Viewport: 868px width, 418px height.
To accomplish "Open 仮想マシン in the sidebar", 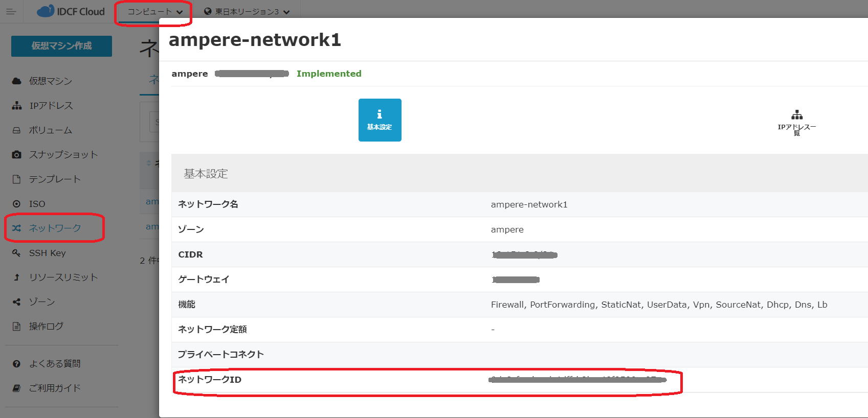I will coord(50,81).
